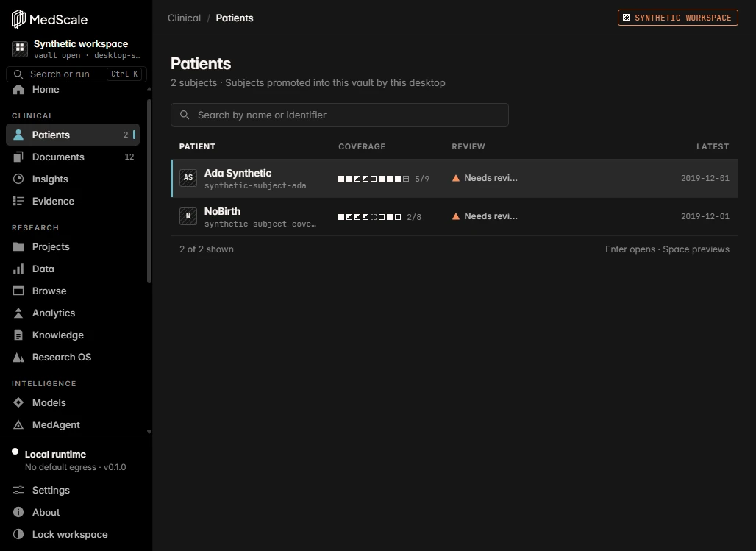Click the Documents icon in sidebar
This screenshot has height=551, width=756.
18,157
